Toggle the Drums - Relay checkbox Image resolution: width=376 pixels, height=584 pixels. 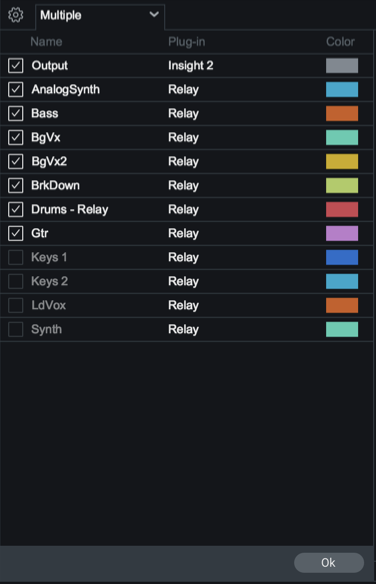pos(16,209)
